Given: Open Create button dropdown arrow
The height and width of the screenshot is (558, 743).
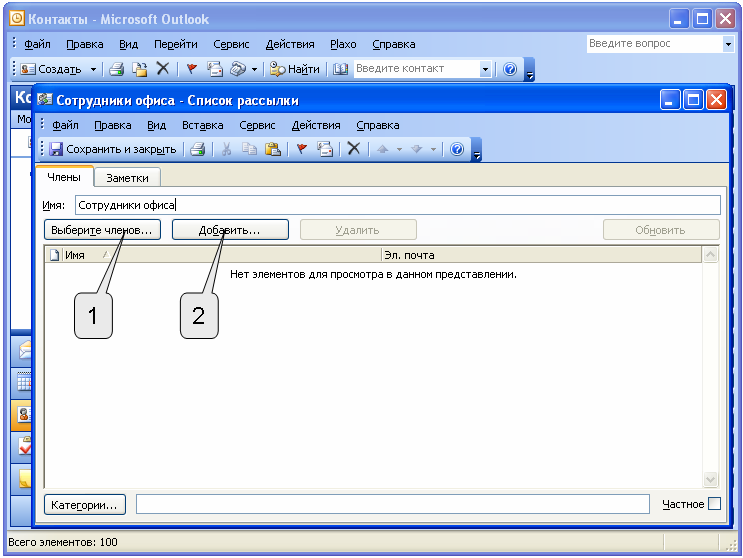Looking at the screenshot, I should click(93, 70).
